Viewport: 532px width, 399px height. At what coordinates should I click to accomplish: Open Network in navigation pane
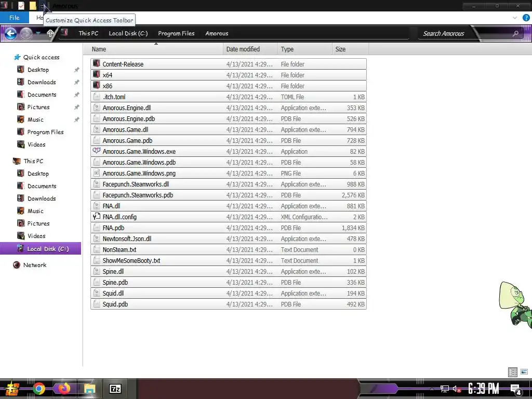(x=34, y=265)
